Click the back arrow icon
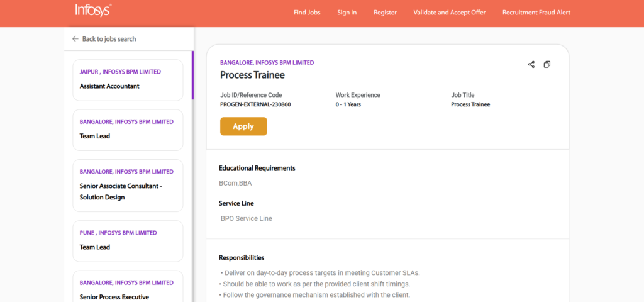Viewport: 644px width, 302px height. coord(75,39)
